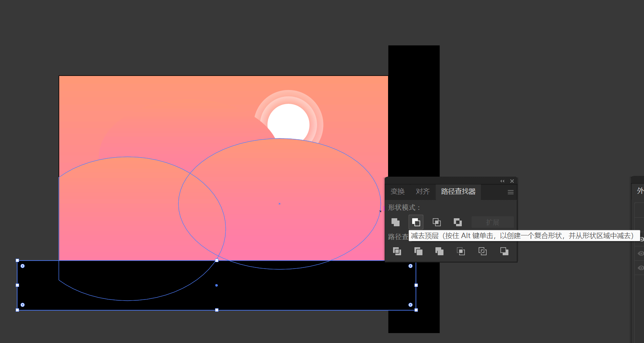Screen dimensions: 644x343
Task: Click the top-left handle of selected rectangle
Action: (17, 261)
